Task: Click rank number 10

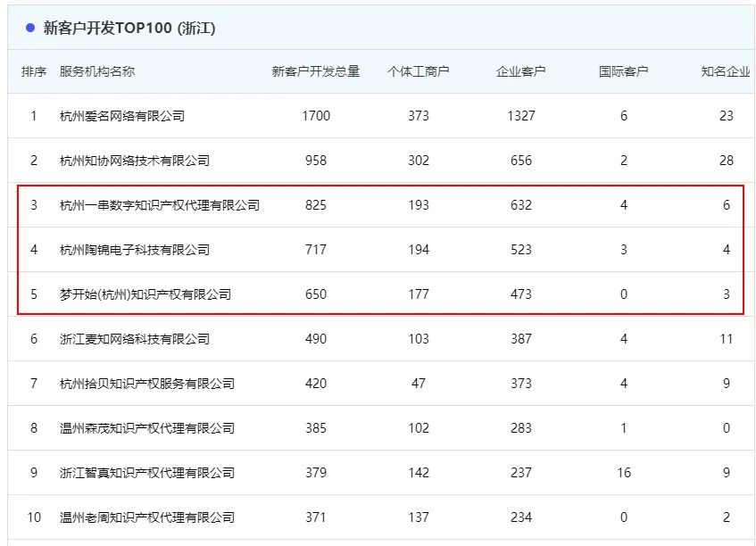Action: (x=34, y=517)
